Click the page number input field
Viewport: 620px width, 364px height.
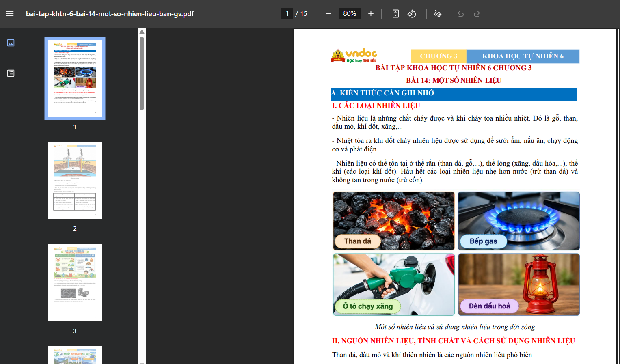click(287, 14)
